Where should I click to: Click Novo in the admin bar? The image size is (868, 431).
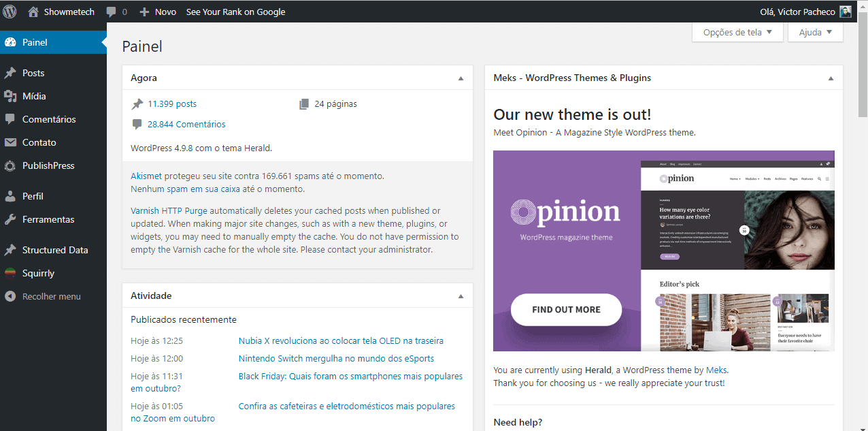[165, 12]
